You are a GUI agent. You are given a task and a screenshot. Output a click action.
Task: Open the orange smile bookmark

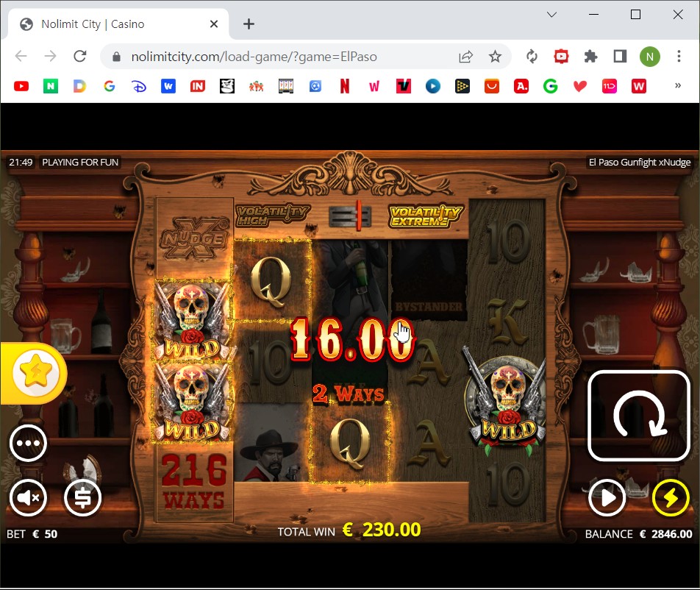pyautogui.click(x=491, y=86)
